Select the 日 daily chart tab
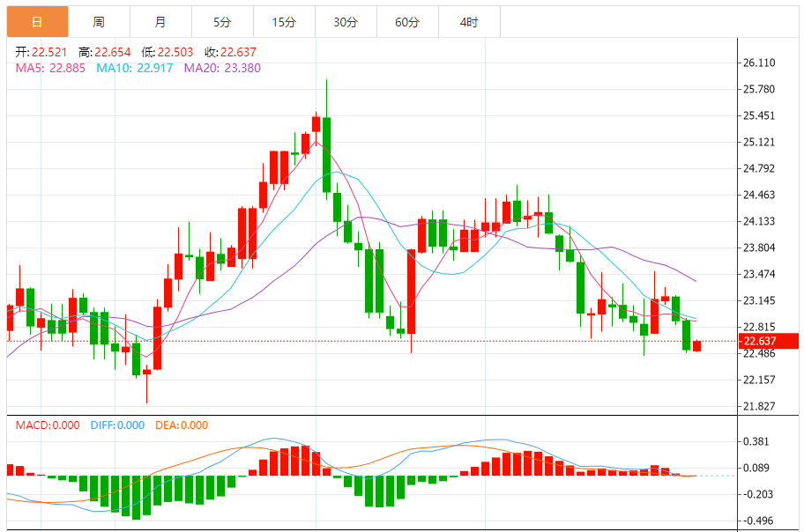The width and height of the screenshot is (804, 532). tap(37, 22)
